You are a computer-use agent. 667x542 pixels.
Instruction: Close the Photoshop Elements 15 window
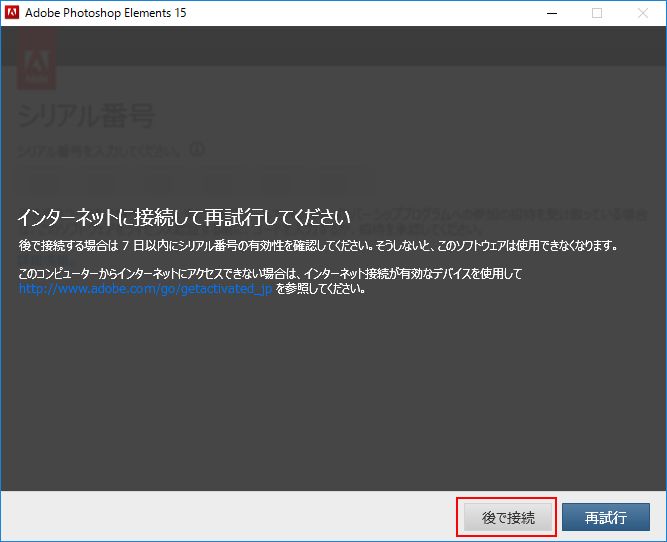[643, 13]
